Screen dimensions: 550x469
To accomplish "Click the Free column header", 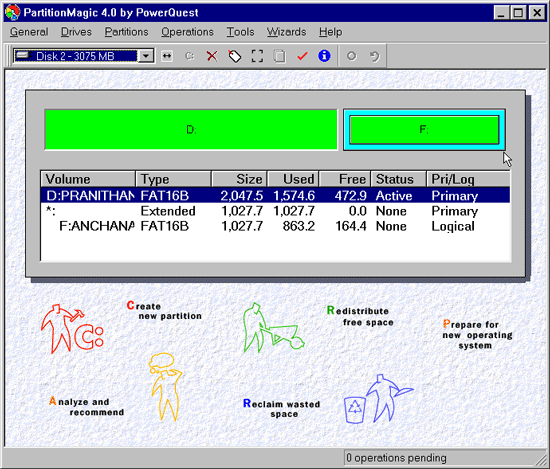I will coord(345,179).
